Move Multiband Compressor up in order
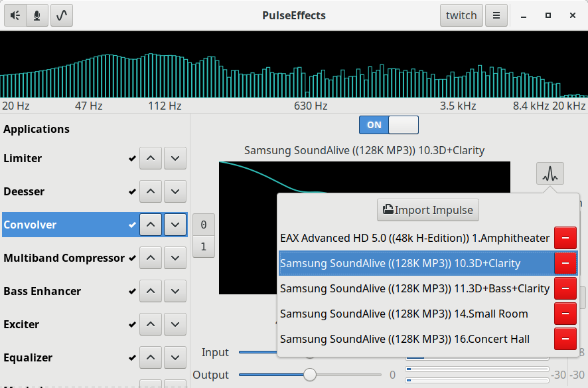 [x=151, y=258]
